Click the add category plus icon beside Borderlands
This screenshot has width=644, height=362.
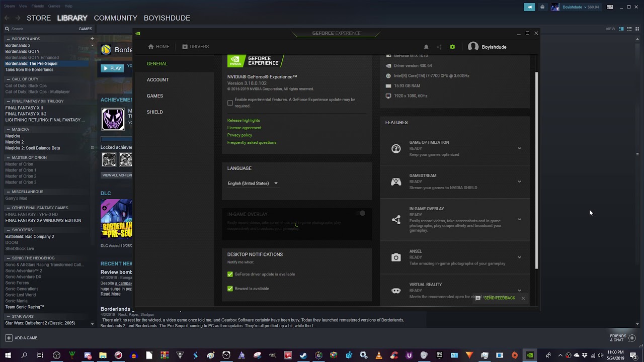click(x=92, y=39)
